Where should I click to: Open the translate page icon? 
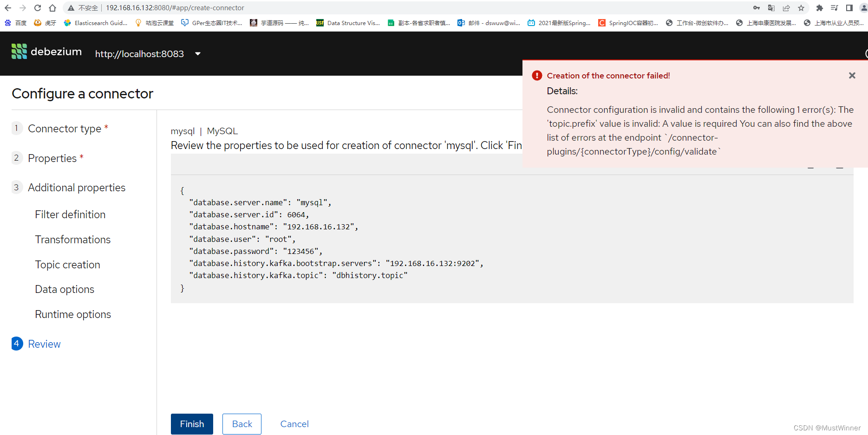pyautogui.click(x=771, y=7)
